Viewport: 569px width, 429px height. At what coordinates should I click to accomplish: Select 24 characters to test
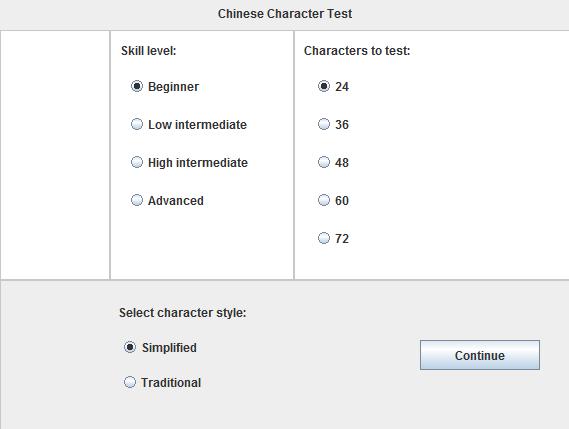click(324, 86)
